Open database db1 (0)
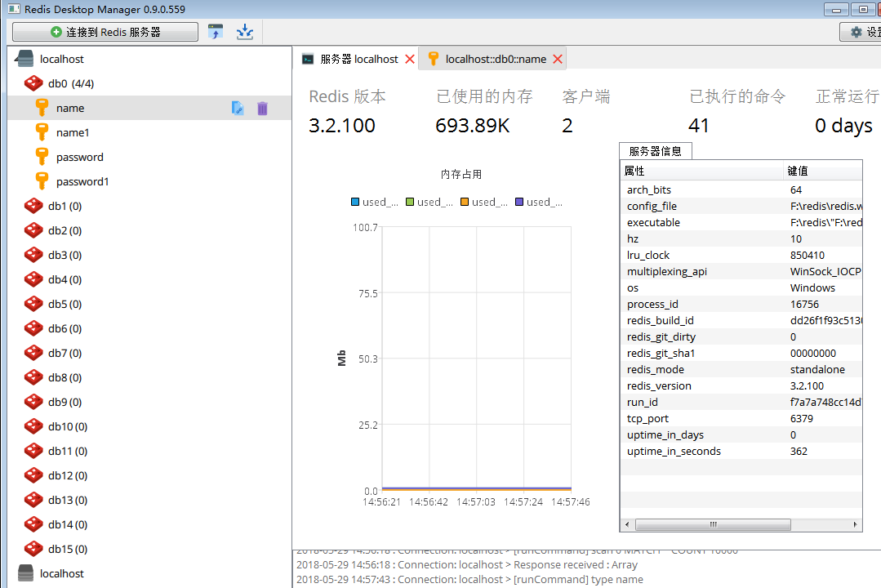881x588 pixels. pyautogui.click(x=65, y=207)
